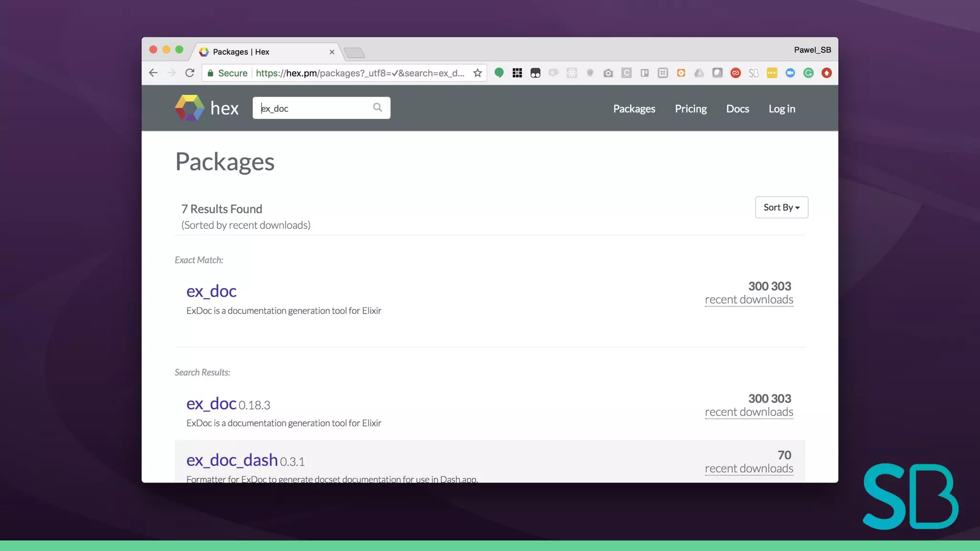Viewport: 980px width, 551px height.
Task: Open the Google Drive extension icon
Action: (x=699, y=73)
